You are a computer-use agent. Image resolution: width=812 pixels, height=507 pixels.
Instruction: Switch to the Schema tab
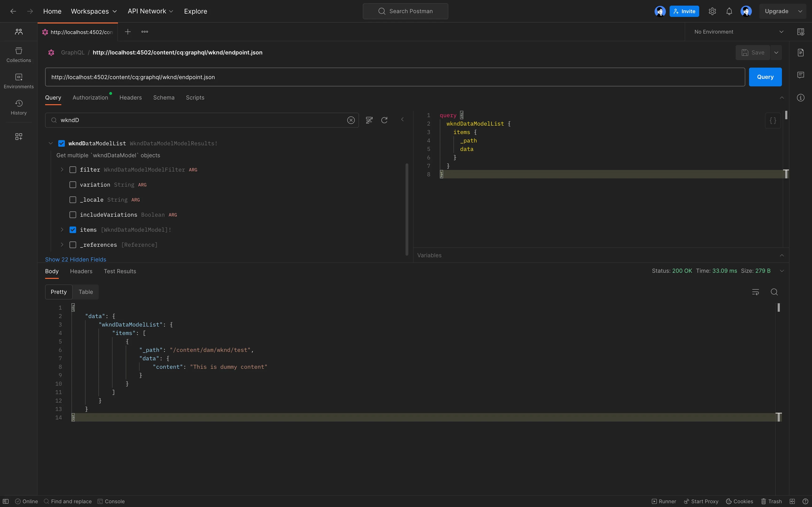point(164,98)
